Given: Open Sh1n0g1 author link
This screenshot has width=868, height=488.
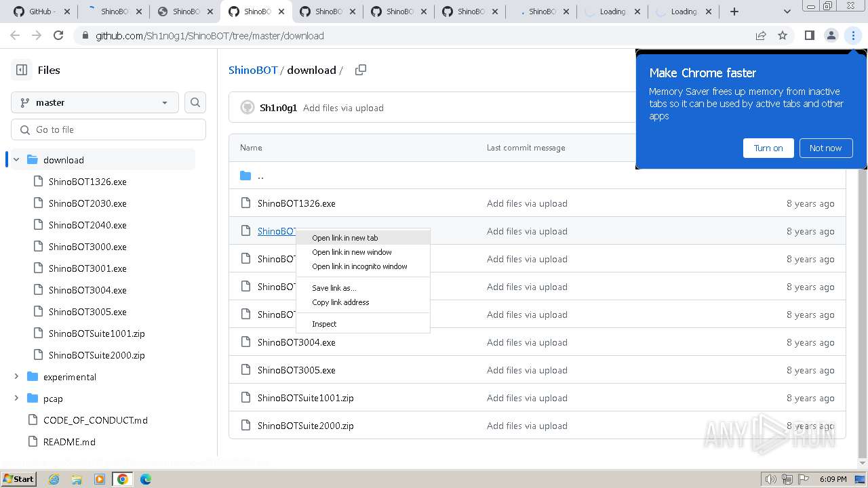Looking at the screenshot, I should 278,108.
